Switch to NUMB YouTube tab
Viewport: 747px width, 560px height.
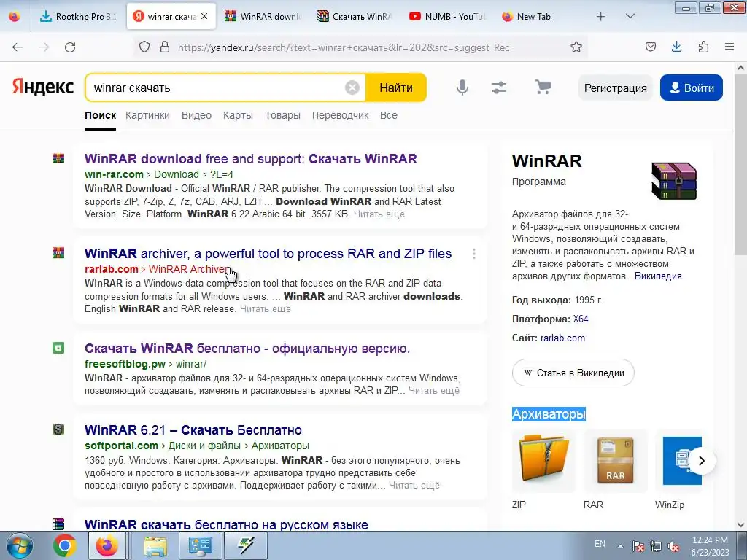[x=447, y=16]
